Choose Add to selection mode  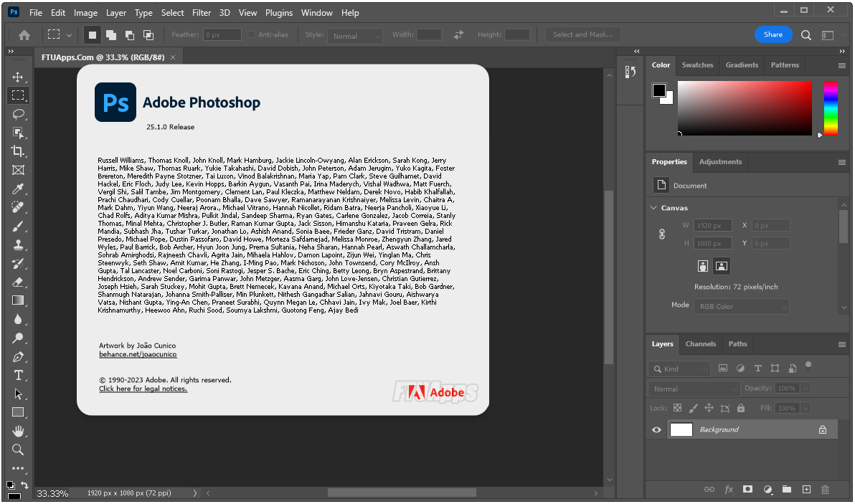[x=111, y=35]
